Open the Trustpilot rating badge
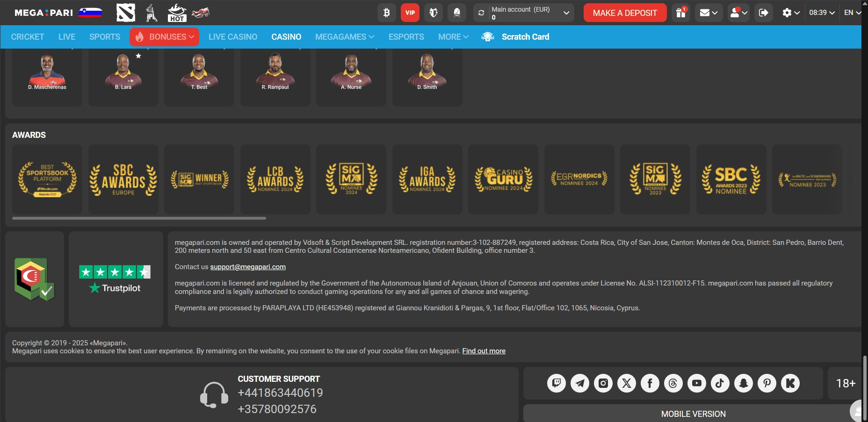 click(x=116, y=279)
